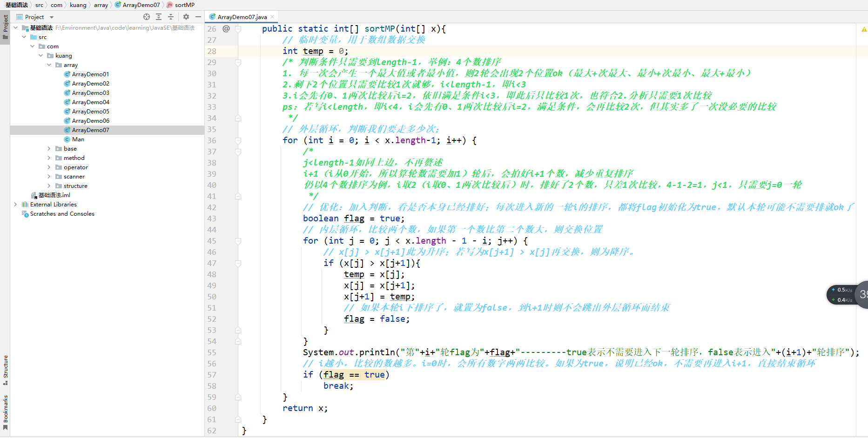Screen dimensions: 868x438
Task: Click the warning indicator at editor top right
Action: click(x=864, y=29)
